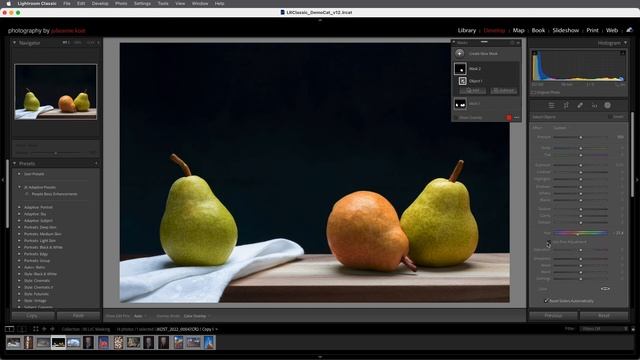Open the File menu
Screen dimensions: 640x360
[67, 3]
